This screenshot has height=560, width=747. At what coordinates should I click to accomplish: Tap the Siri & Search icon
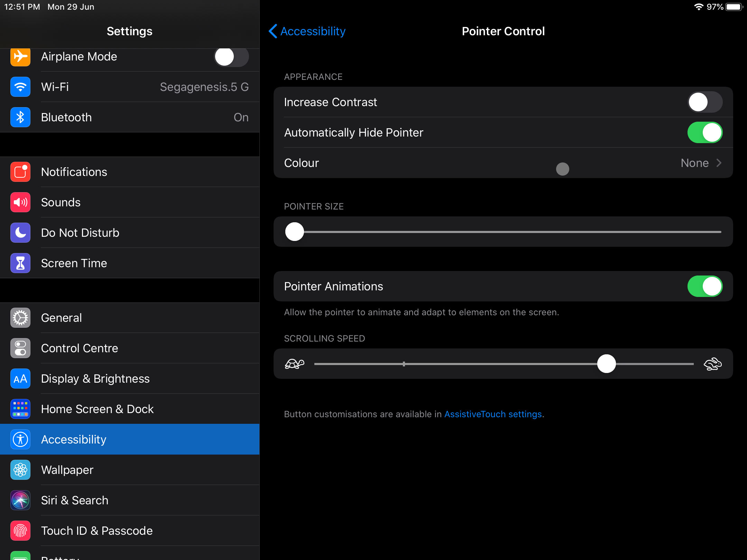coord(20,500)
